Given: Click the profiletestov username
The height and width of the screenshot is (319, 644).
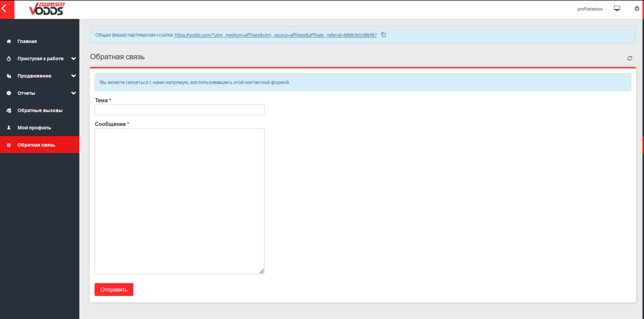Looking at the screenshot, I should coord(590,9).
